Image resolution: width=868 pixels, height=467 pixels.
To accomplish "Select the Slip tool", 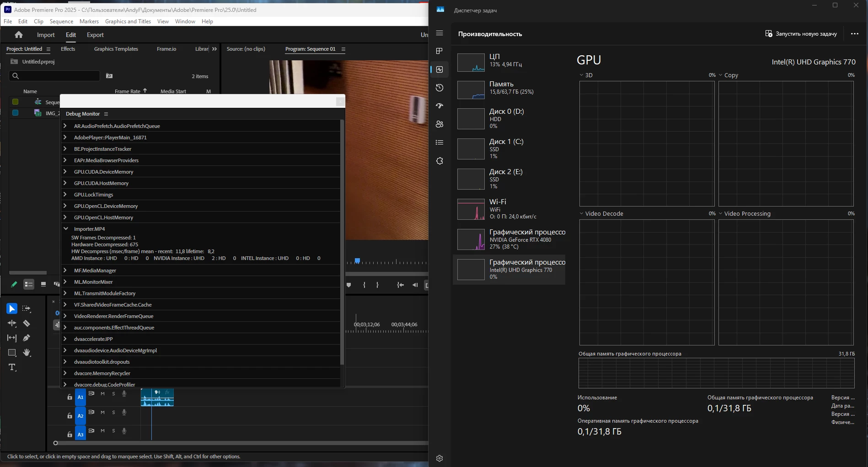I will (x=12, y=338).
